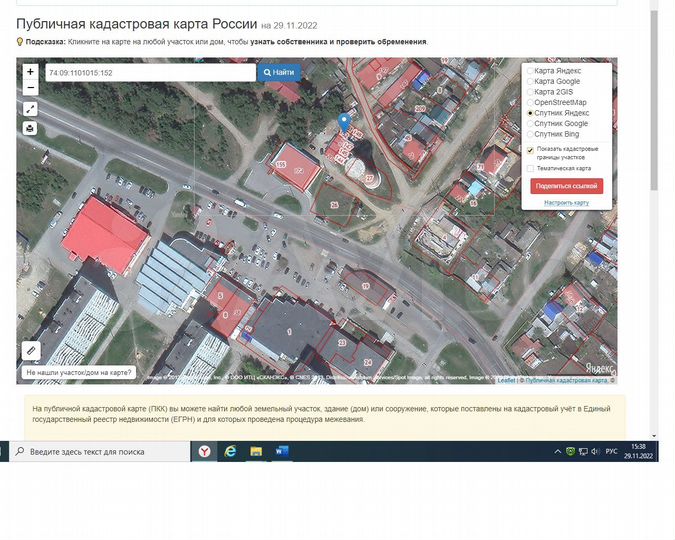675x540 pixels.
Task: Select Карта Яндекс map layer
Action: [x=554, y=71]
